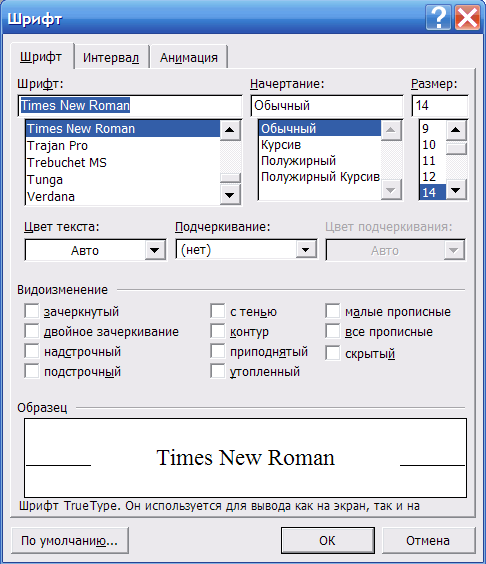Select font size 12
This screenshot has height=564, width=486.
433,177
